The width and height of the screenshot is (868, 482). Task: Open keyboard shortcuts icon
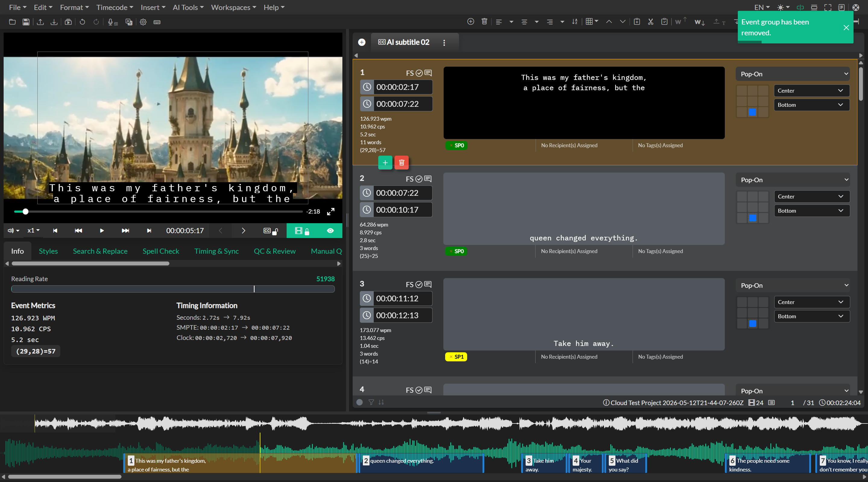point(157,22)
